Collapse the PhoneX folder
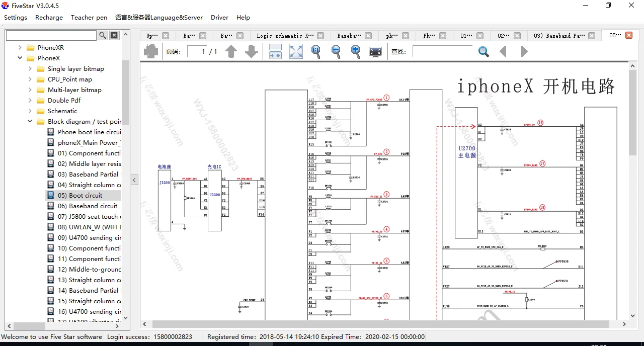This screenshot has height=346, width=644. (20, 58)
